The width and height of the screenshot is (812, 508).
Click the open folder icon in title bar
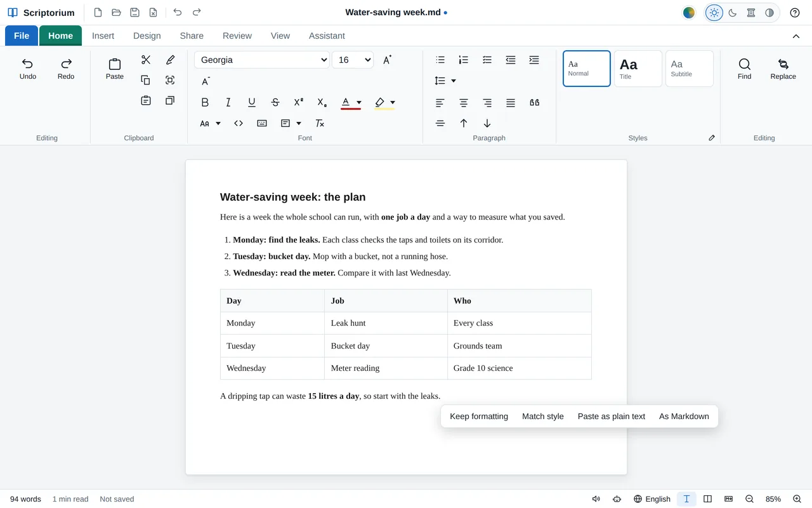(x=116, y=13)
